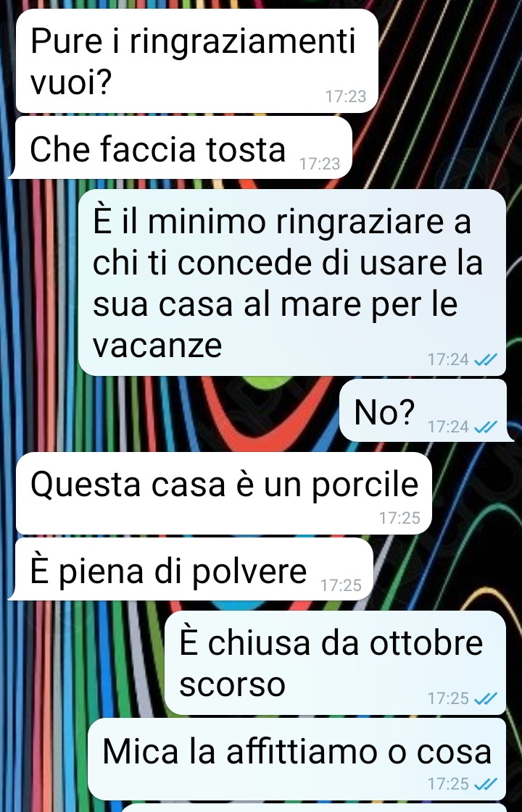
Task: Select the 'Mica la affittiamo o cosa' message
Action: (297, 759)
